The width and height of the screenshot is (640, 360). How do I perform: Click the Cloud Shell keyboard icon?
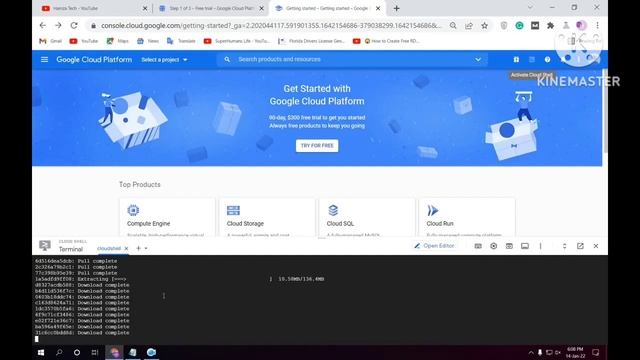(478, 246)
